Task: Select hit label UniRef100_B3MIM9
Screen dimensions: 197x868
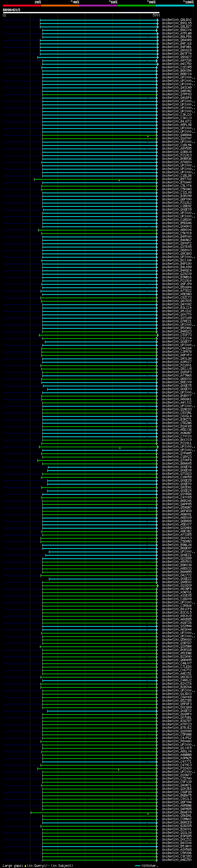Action: click(176, 196)
